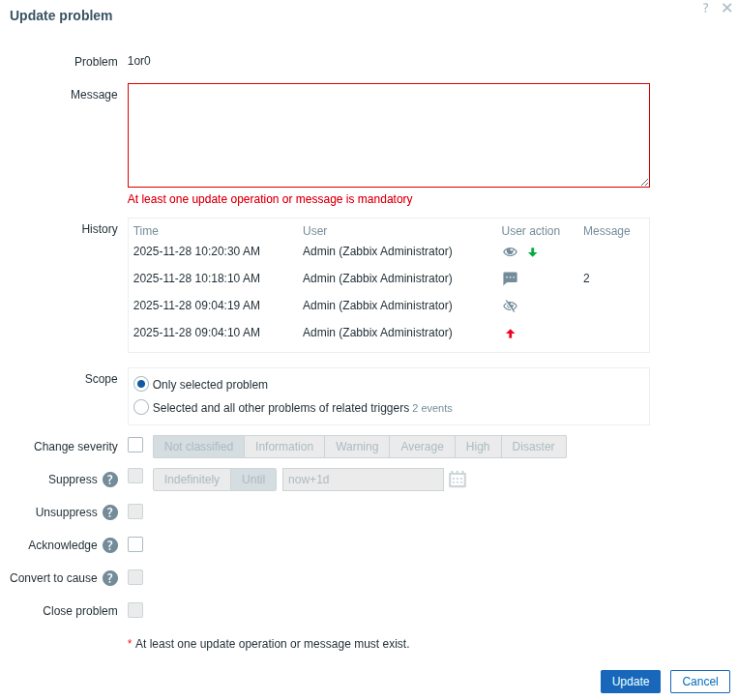Select 'Only selected problem' scope option

(x=141, y=384)
